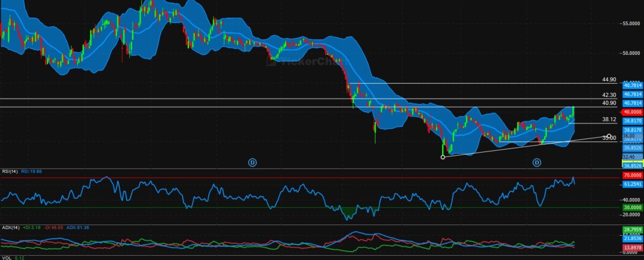Select the 42.30 horizontal line label
The image size is (644, 260).
tap(609, 95)
